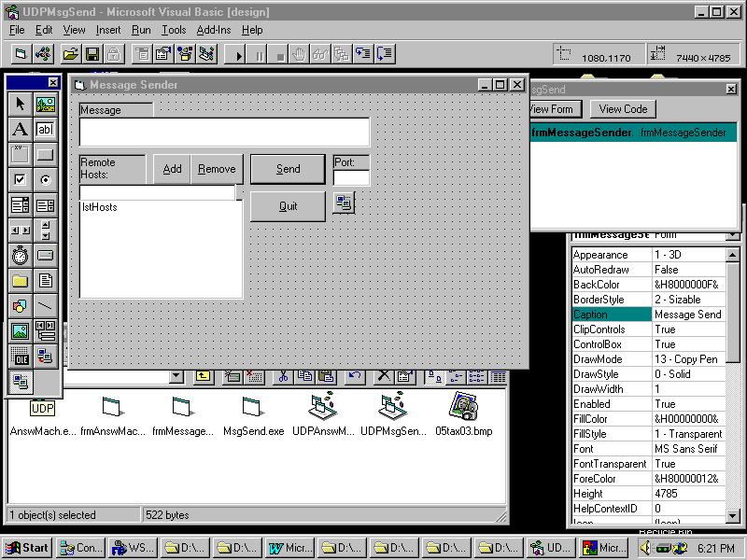The height and width of the screenshot is (560, 747).
Task: Open the Explorer address path dropdown
Action: point(176,376)
